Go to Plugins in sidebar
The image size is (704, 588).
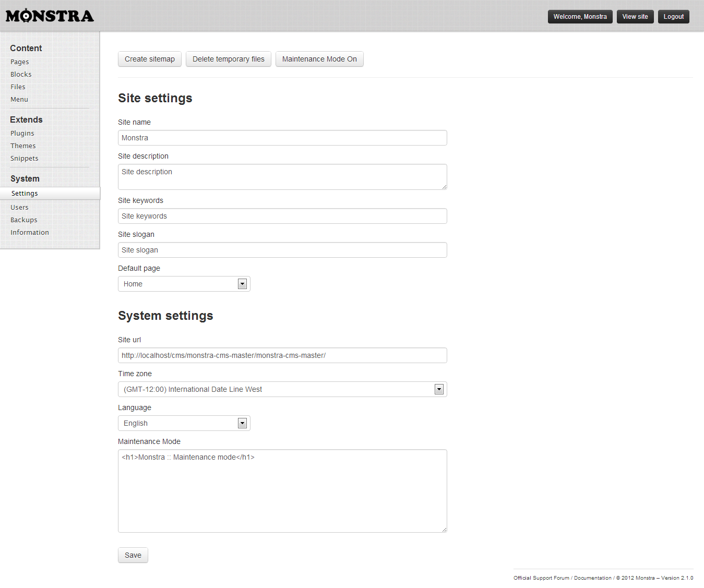(x=22, y=133)
